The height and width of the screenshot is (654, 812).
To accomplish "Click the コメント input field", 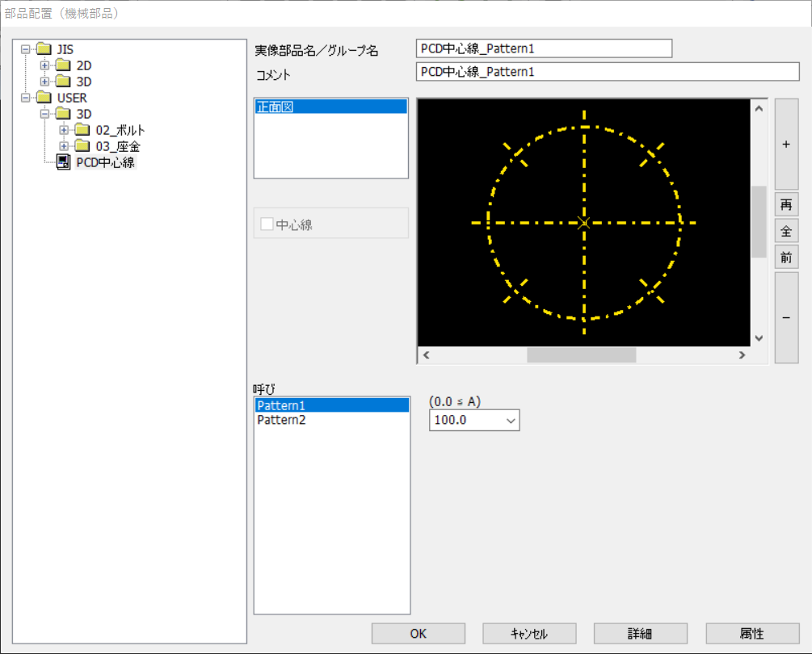I will point(608,71).
